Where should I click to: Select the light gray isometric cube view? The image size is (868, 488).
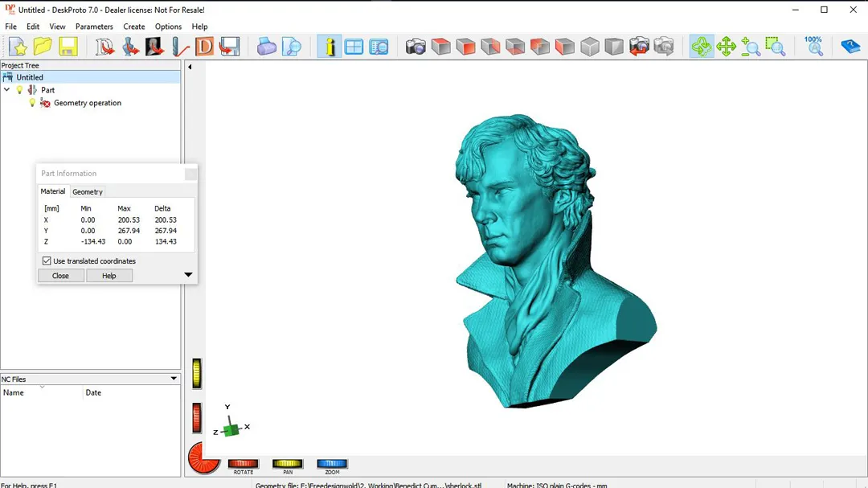click(x=590, y=47)
